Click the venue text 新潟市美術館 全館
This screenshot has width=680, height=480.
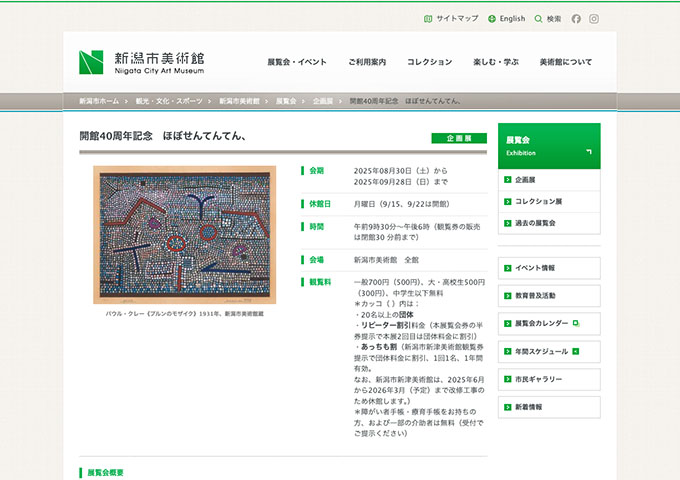pos(386,260)
